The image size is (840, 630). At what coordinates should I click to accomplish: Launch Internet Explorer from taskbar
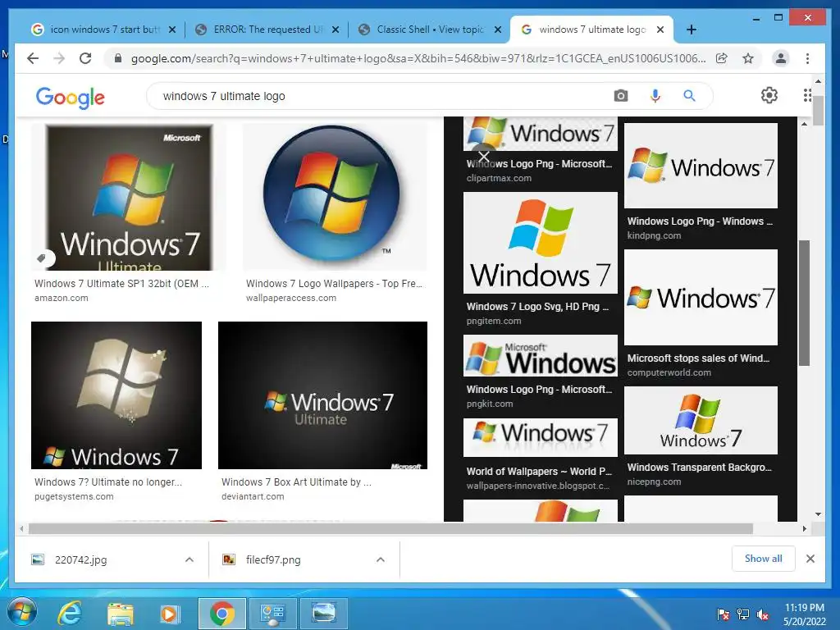tap(70, 613)
